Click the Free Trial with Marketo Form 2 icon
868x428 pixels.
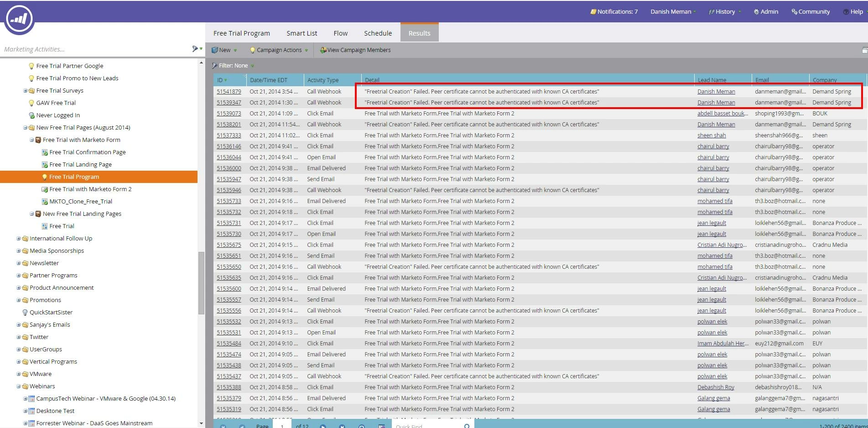(45, 189)
